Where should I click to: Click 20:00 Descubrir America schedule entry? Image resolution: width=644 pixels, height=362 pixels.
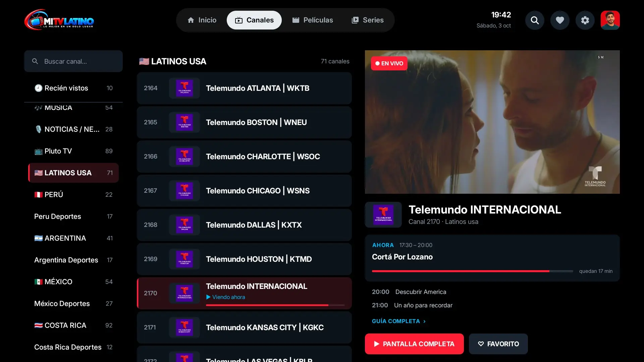(409, 292)
